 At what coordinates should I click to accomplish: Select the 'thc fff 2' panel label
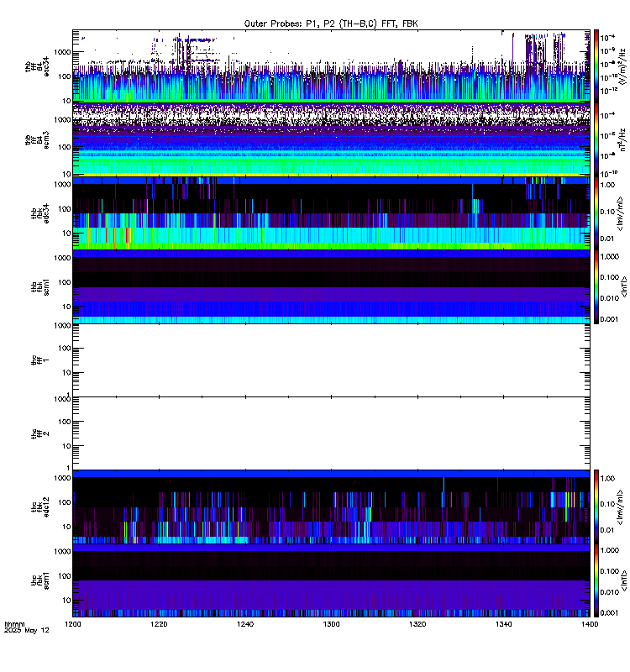(x=40, y=433)
